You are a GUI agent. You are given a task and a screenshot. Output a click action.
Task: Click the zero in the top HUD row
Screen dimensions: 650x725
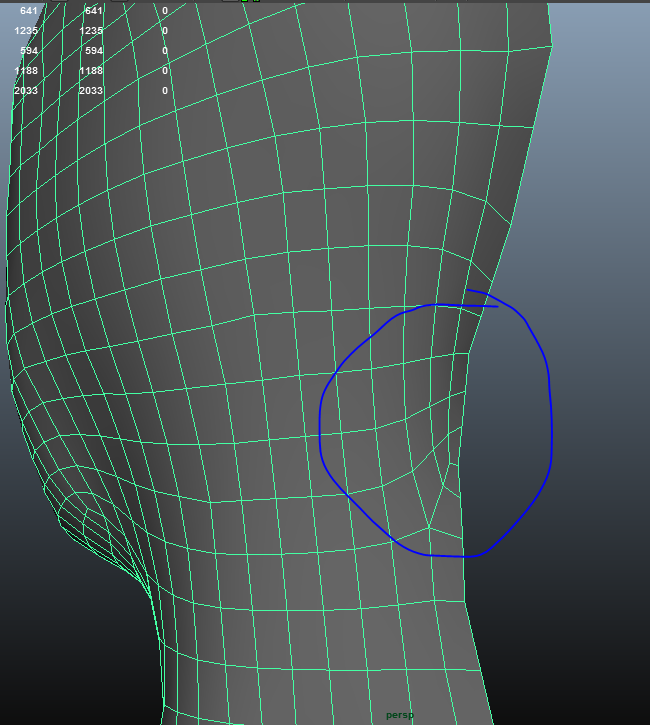point(165,11)
